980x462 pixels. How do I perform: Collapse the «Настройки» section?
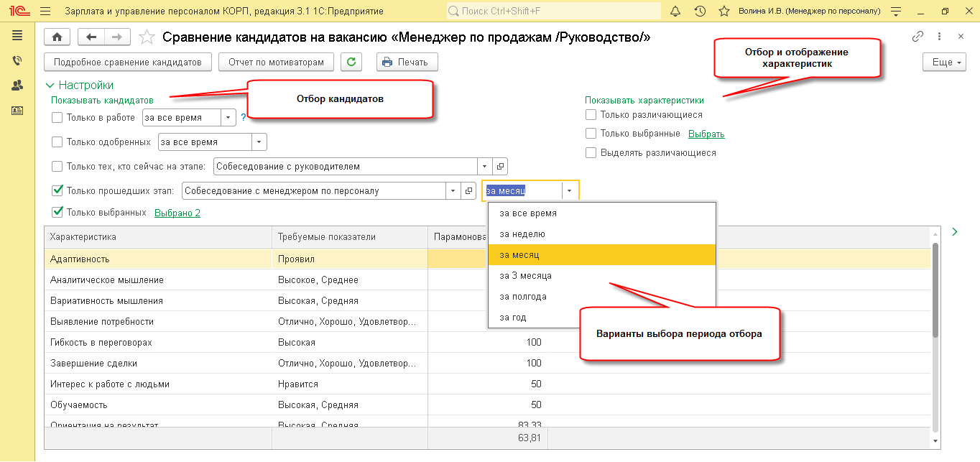pyautogui.click(x=79, y=85)
